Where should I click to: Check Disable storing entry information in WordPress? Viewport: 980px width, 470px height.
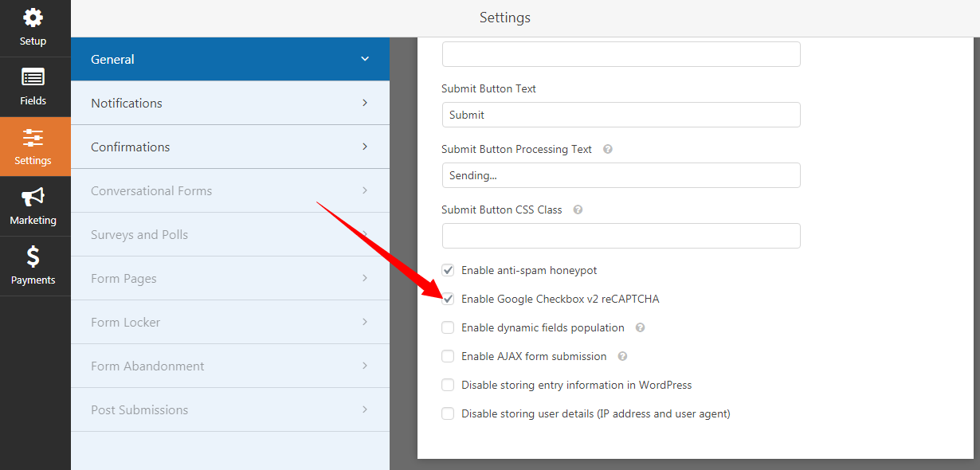[448, 385]
